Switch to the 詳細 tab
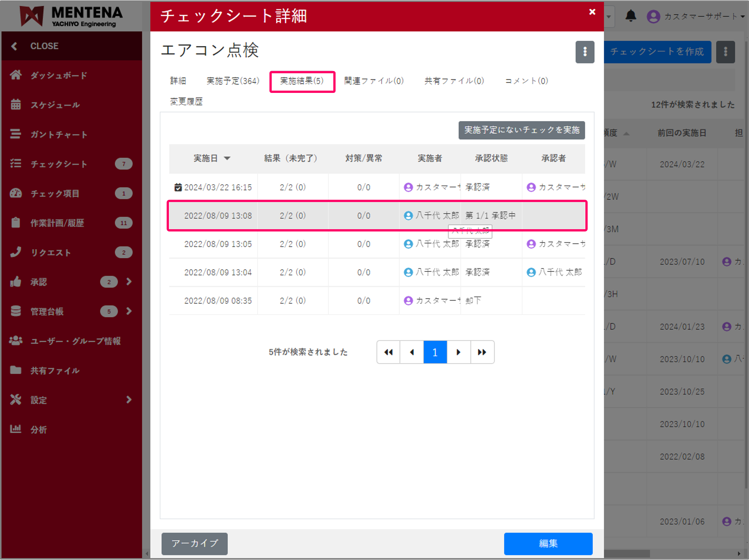This screenshot has height=560, width=749. pyautogui.click(x=179, y=80)
